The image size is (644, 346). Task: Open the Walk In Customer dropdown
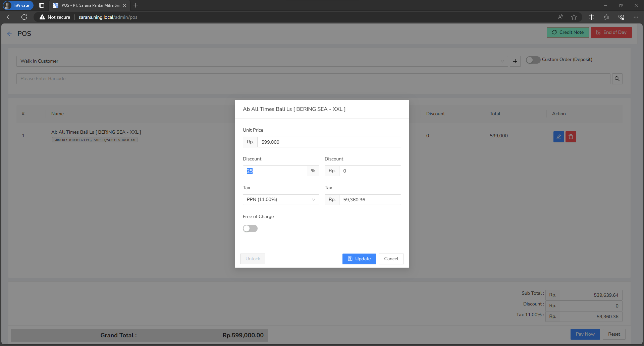pyautogui.click(x=262, y=61)
